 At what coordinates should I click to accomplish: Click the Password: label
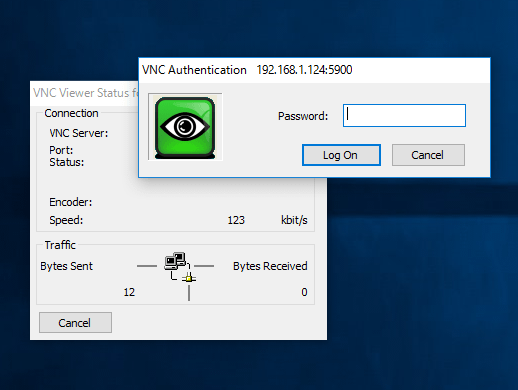303,116
